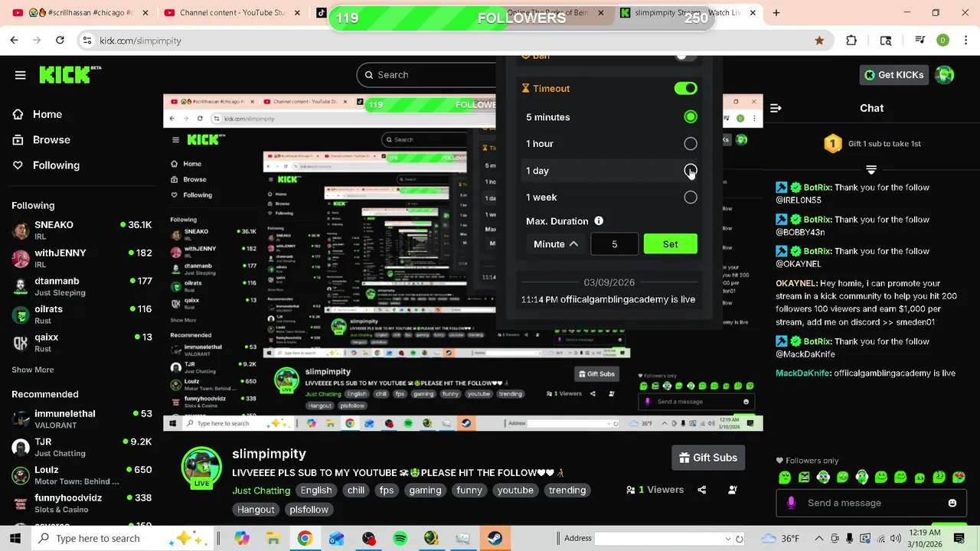The height and width of the screenshot is (551, 980).
Task: Open the Windows Start button
Action: click(x=15, y=539)
